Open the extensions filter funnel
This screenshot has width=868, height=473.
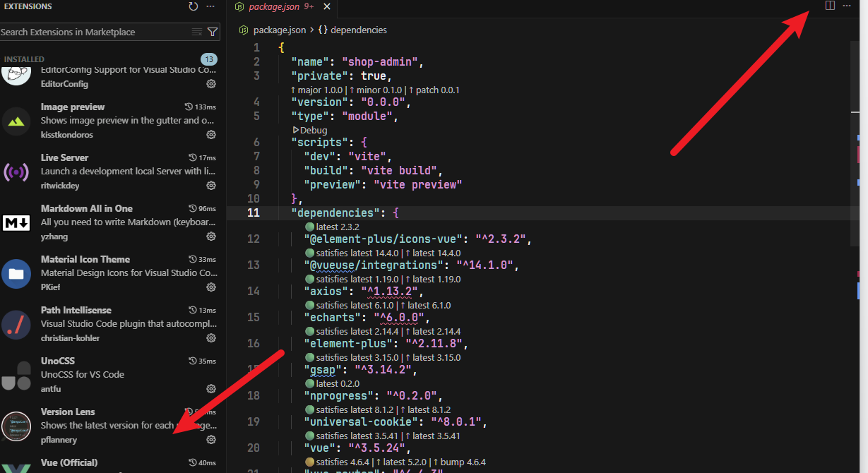pyautogui.click(x=213, y=32)
